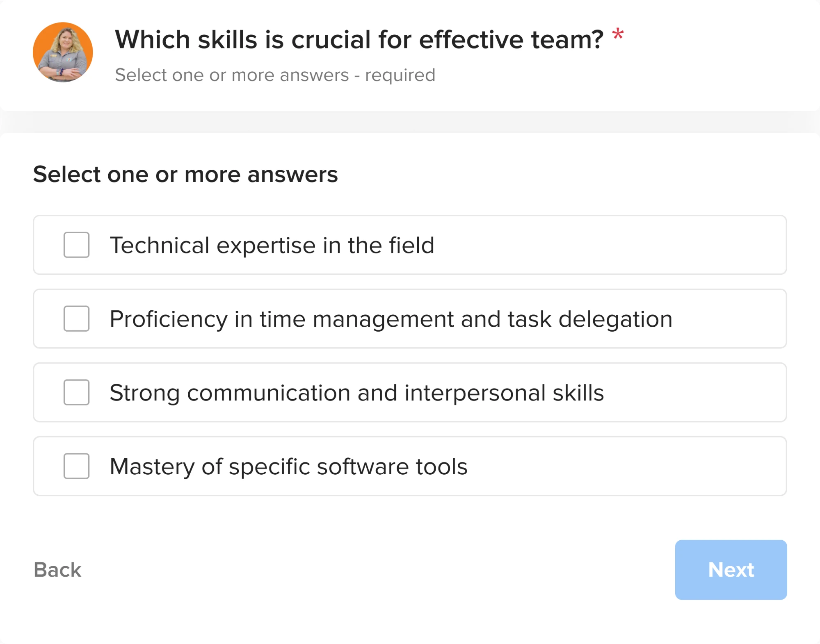This screenshot has height=644, width=820.
Task: Check the "Strong communication and interpersonal skills" checkbox
Action: coord(76,392)
